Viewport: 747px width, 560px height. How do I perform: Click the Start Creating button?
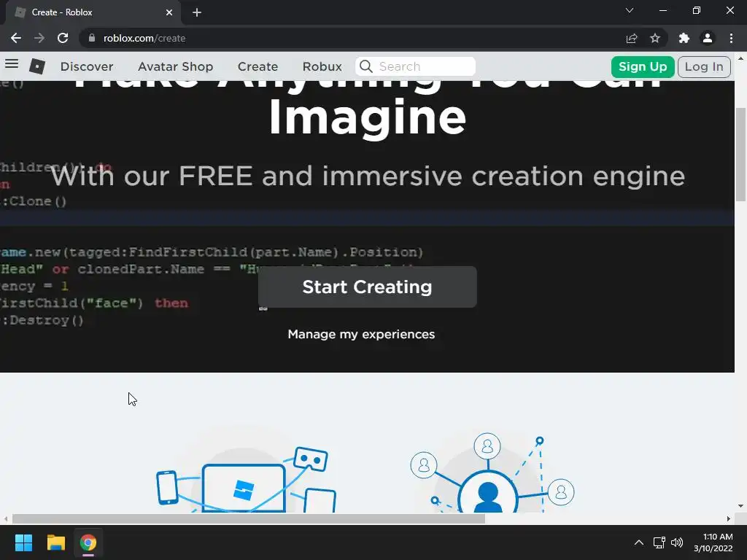[x=368, y=287]
